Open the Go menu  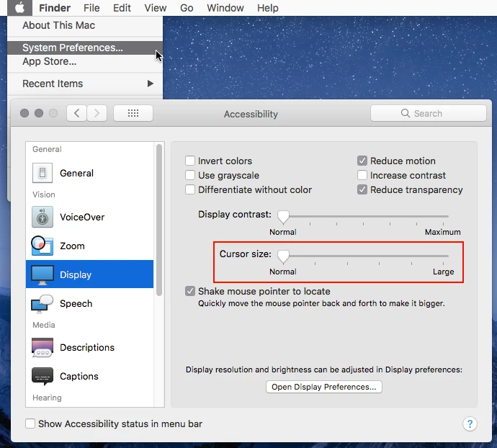click(x=187, y=8)
